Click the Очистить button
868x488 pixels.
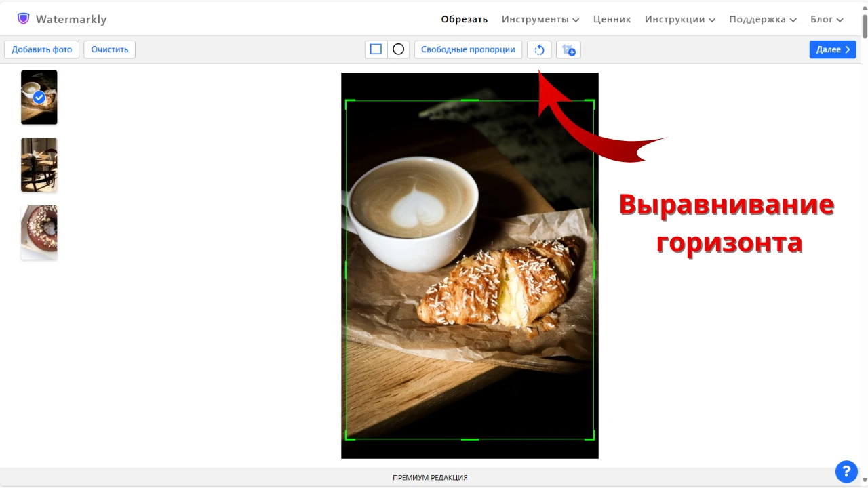110,49
